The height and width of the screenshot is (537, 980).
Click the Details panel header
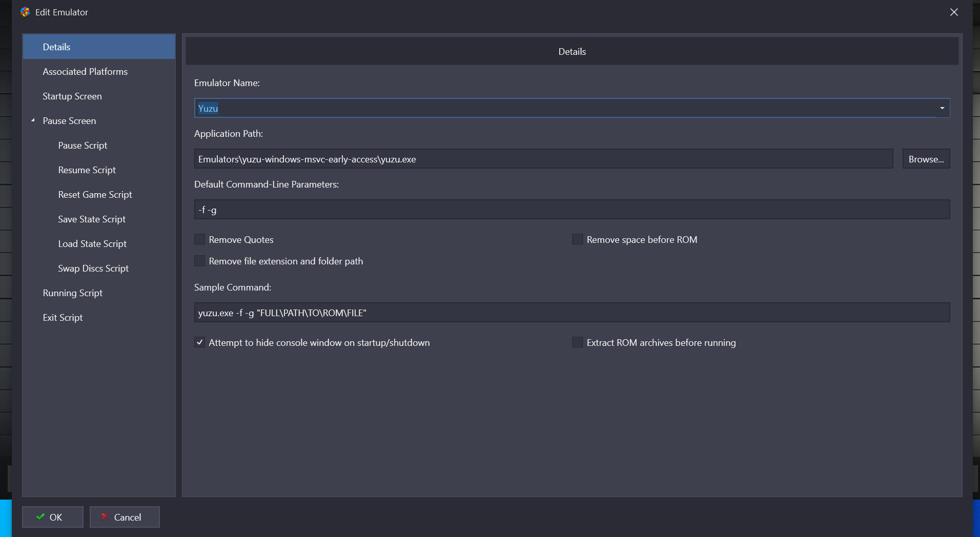[572, 51]
